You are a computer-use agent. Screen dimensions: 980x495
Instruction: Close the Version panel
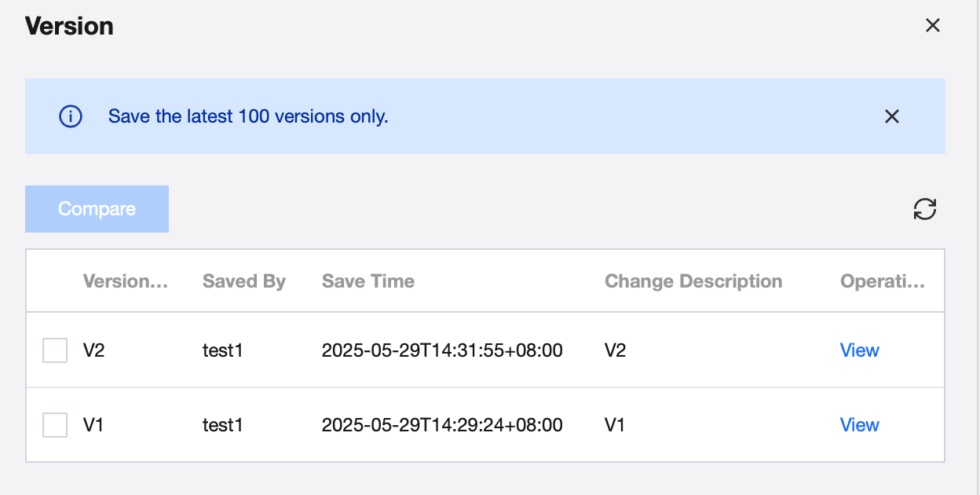coord(932,26)
